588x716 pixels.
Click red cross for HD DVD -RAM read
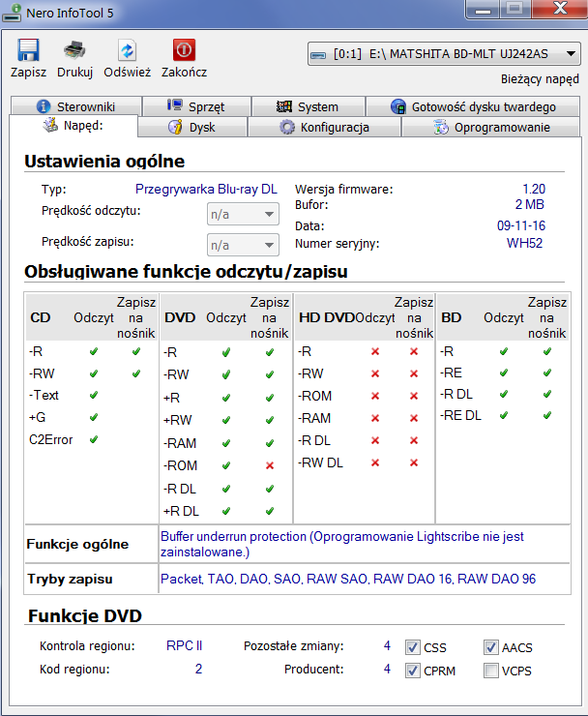(x=375, y=418)
